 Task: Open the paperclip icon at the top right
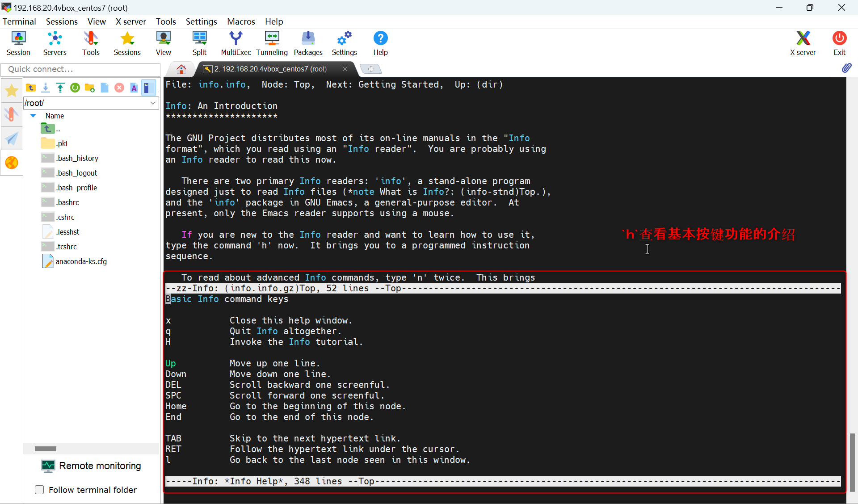pyautogui.click(x=846, y=68)
